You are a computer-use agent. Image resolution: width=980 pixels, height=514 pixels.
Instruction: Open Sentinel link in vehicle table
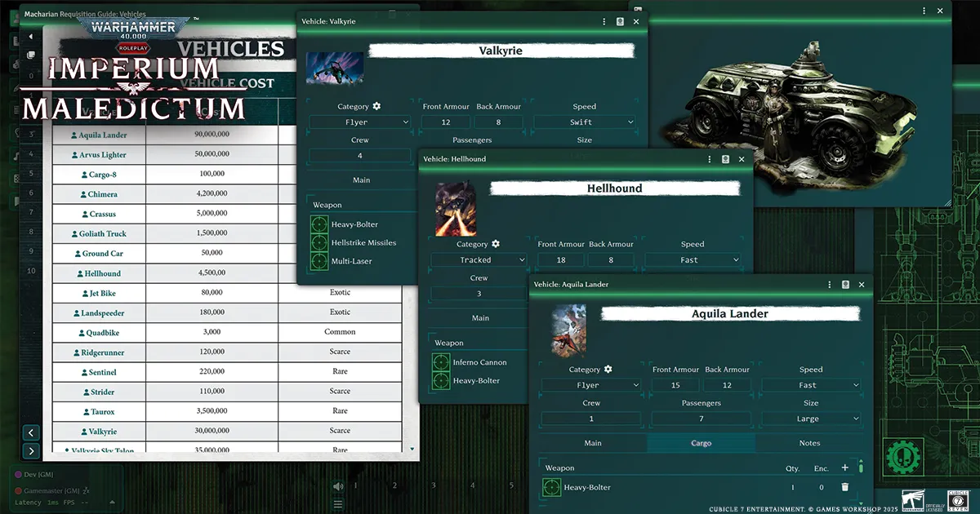99,372
